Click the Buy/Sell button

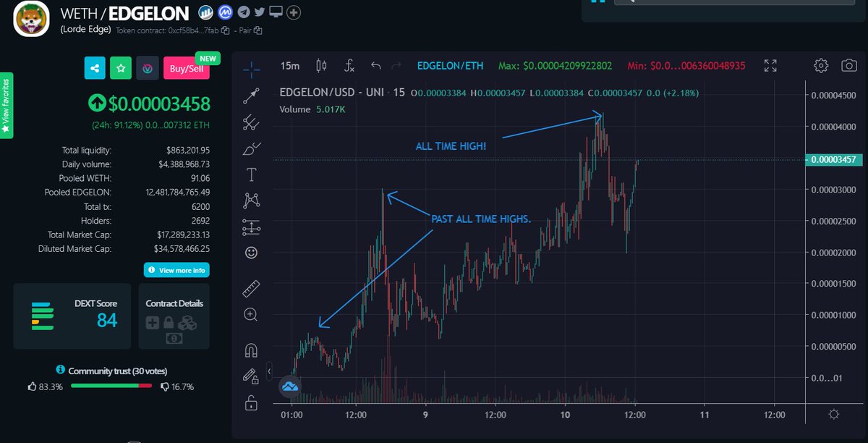pyautogui.click(x=186, y=67)
